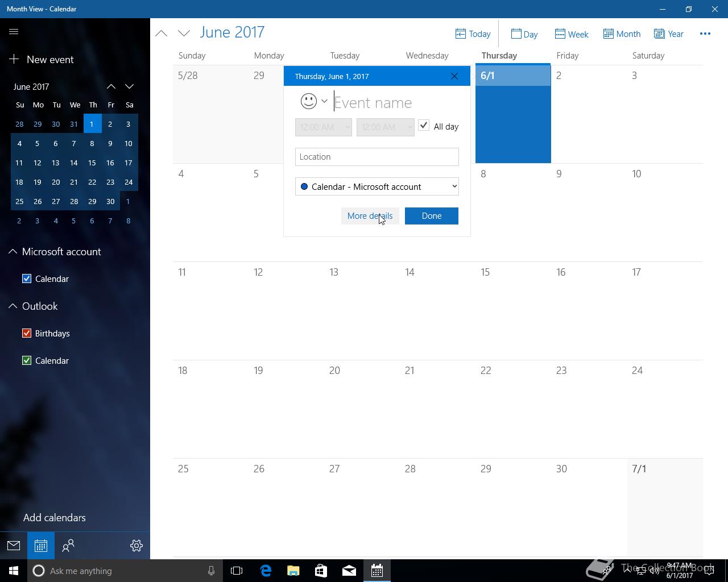Screen dimensions: 728x582
Task: Open the hamburger navigation menu
Action: tap(14, 32)
